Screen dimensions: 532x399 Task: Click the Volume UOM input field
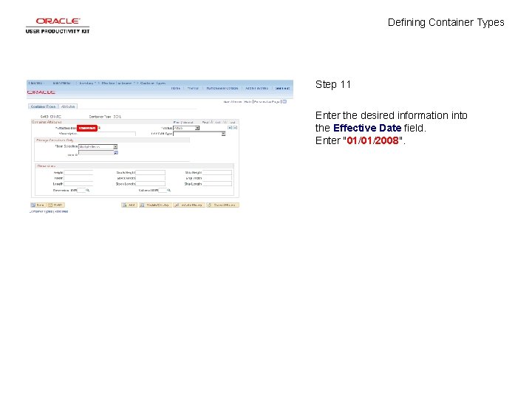tap(163, 191)
